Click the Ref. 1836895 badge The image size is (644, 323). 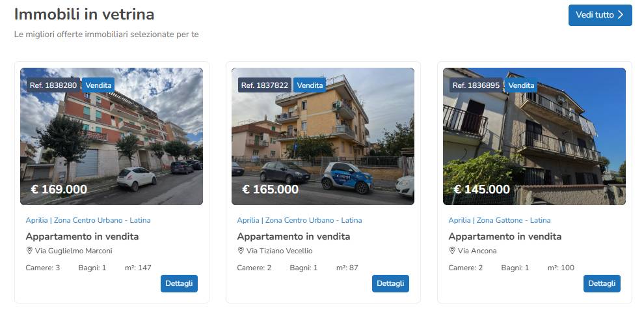(x=476, y=85)
